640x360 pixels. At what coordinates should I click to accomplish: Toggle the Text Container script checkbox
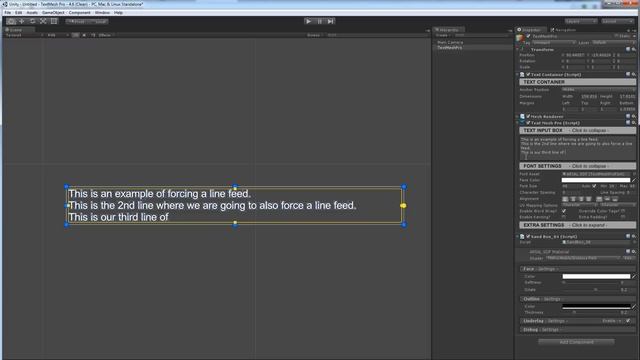pyautogui.click(x=528, y=75)
